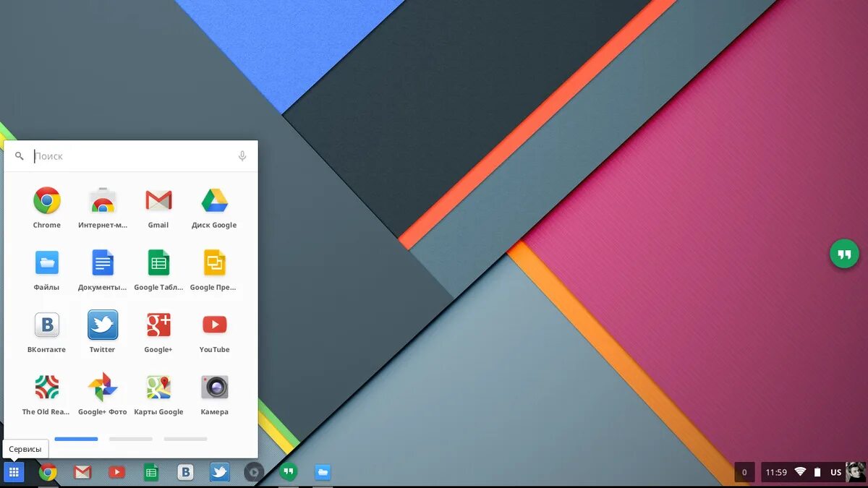Open Chrome from the shelf
The width and height of the screenshot is (868, 488).
pos(48,473)
